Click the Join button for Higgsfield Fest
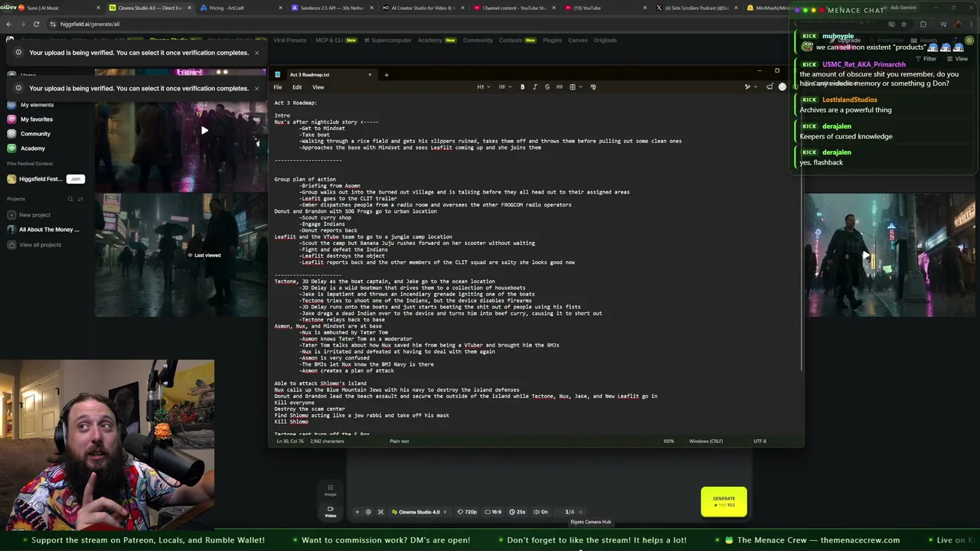980x551 pixels. [x=75, y=179]
